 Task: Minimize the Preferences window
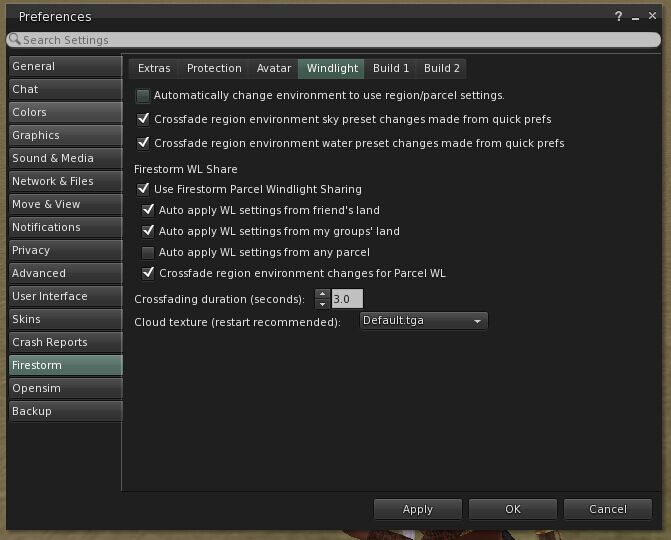[x=635, y=18]
